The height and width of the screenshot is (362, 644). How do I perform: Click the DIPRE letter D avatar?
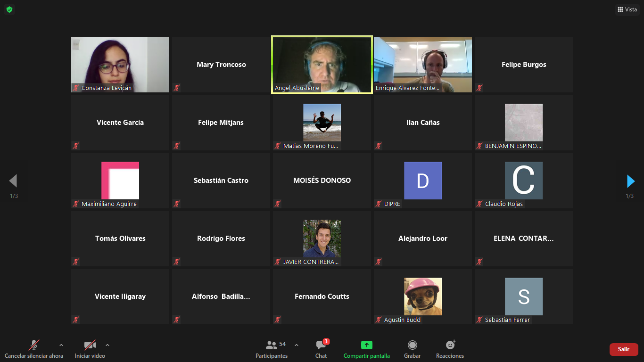pyautogui.click(x=423, y=181)
